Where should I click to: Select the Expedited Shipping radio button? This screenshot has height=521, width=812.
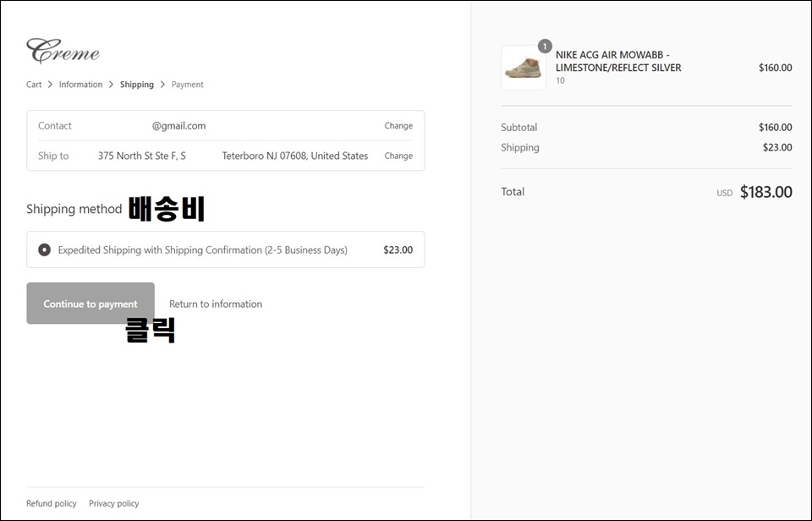[45, 250]
